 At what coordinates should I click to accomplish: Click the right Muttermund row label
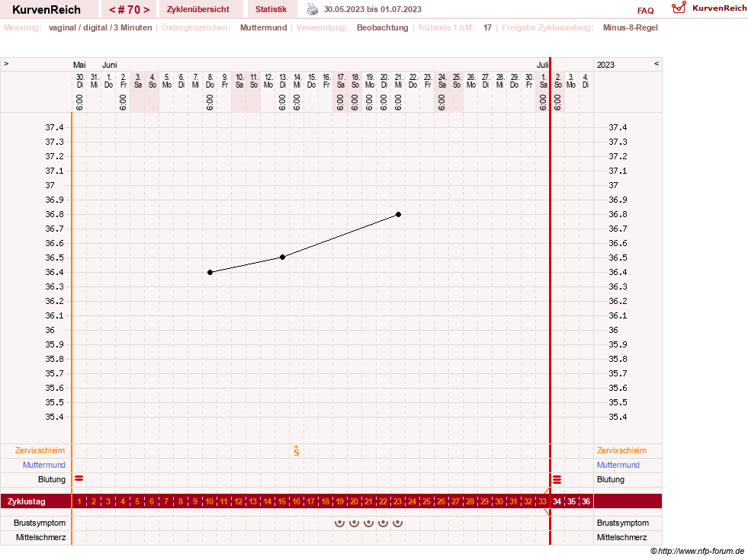coord(618,465)
